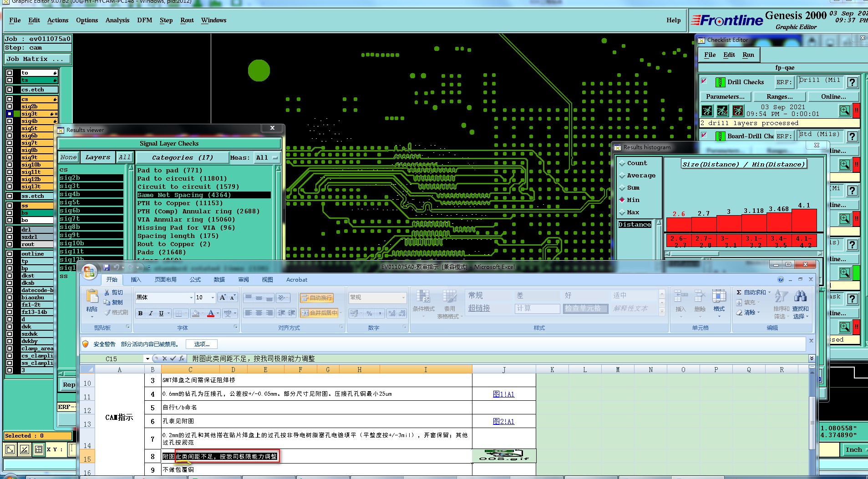The image size is (868, 479).
Task: Click the Paste icon in Excel ribbon
Action: (x=92, y=297)
